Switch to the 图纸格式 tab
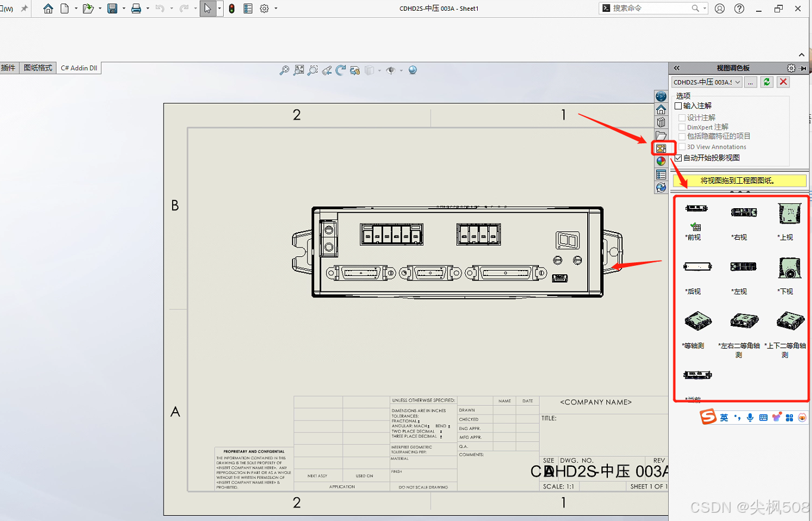 pyautogui.click(x=38, y=68)
